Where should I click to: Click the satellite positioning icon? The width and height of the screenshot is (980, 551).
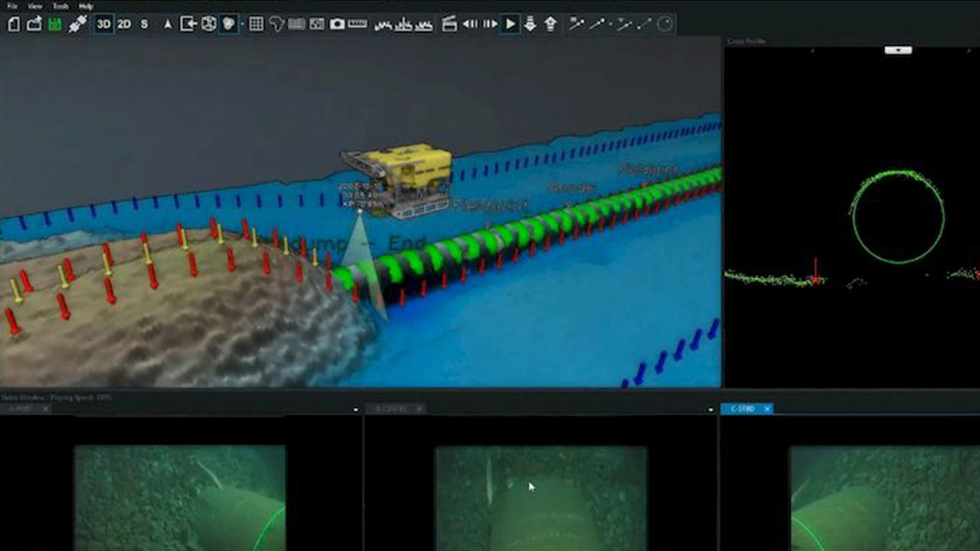77,24
